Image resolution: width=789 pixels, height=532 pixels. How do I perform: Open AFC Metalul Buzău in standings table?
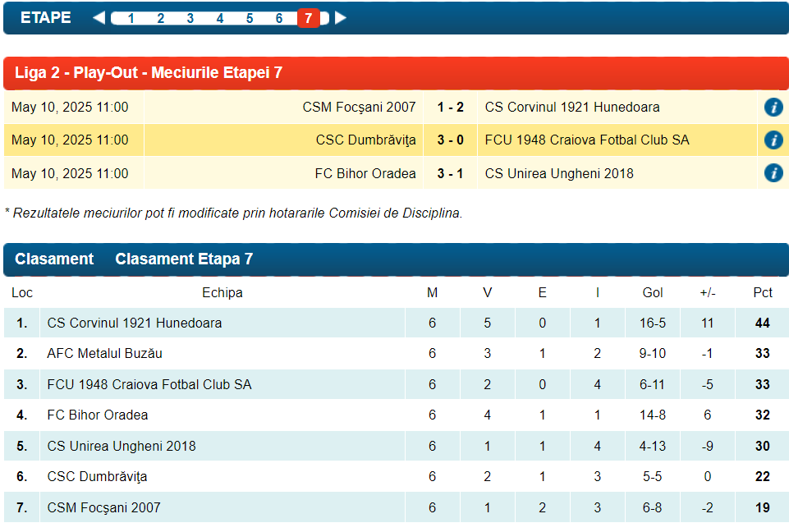point(104,354)
